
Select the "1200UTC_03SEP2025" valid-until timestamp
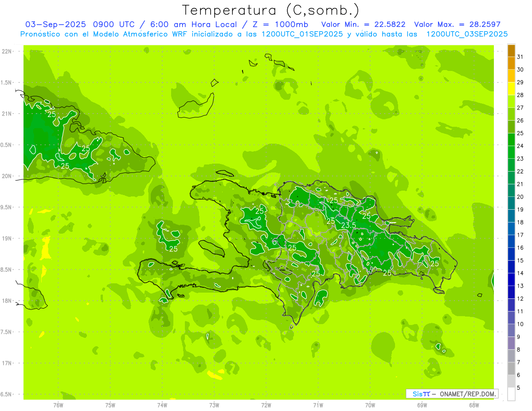pos(467,34)
